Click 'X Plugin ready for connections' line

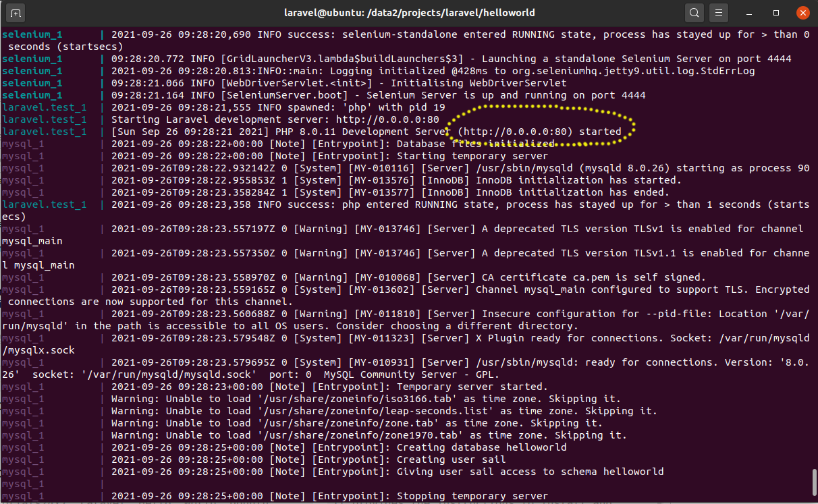click(406, 344)
